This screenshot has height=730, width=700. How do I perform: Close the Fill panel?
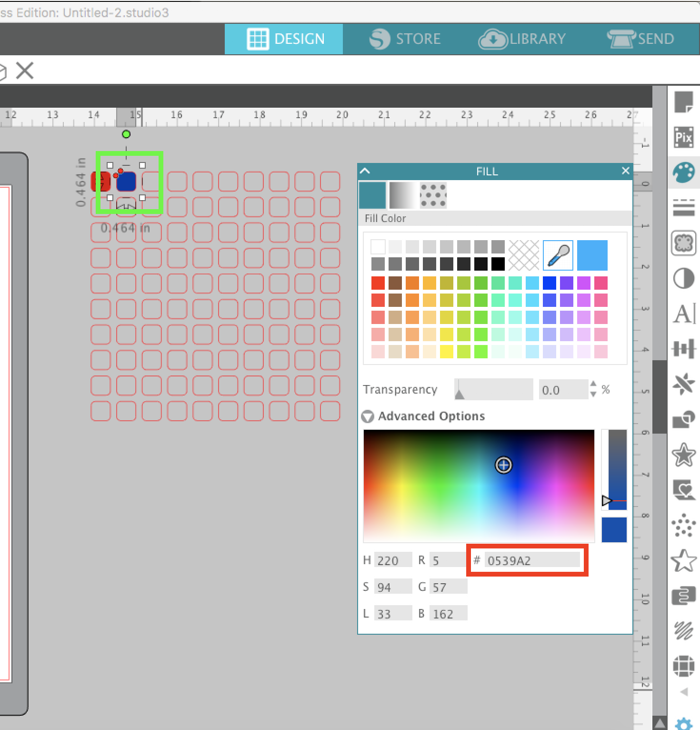625,171
